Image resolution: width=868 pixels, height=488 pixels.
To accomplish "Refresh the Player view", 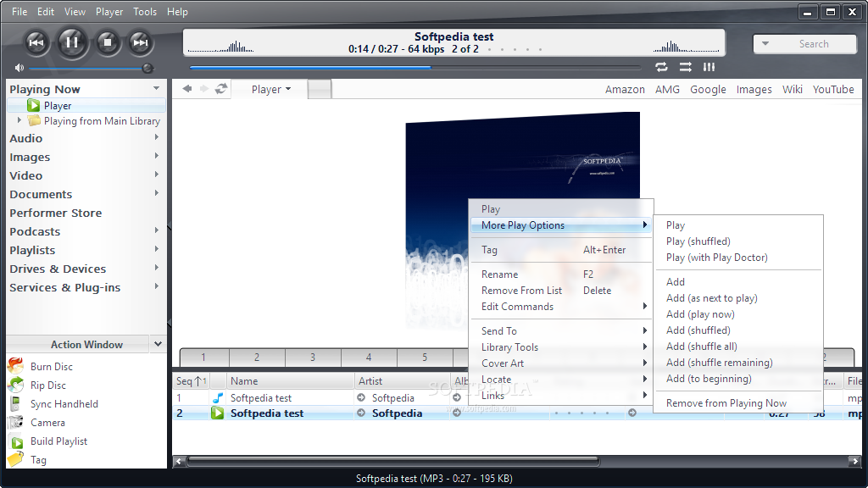I will [x=221, y=88].
